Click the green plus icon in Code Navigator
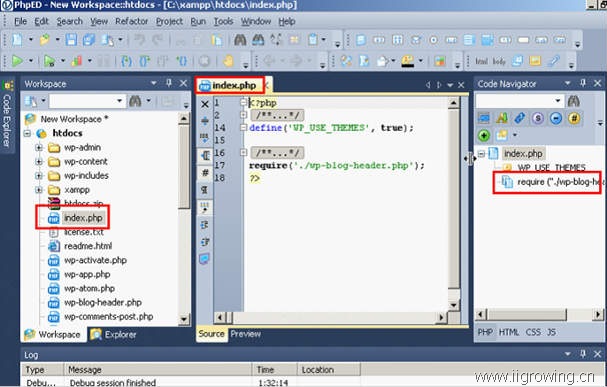The height and width of the screenshot is (387, 607). click(x=484, y=135)
